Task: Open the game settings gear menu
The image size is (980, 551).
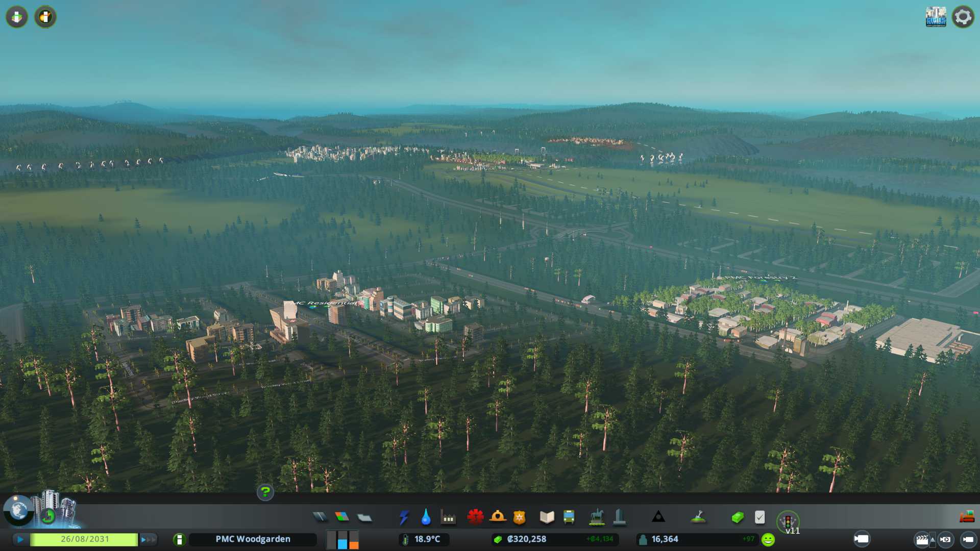Action: click(963, 17)
